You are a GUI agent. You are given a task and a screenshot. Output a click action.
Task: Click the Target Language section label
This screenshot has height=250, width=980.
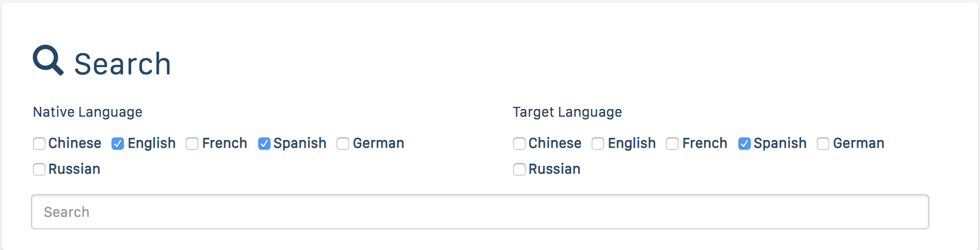567,112
